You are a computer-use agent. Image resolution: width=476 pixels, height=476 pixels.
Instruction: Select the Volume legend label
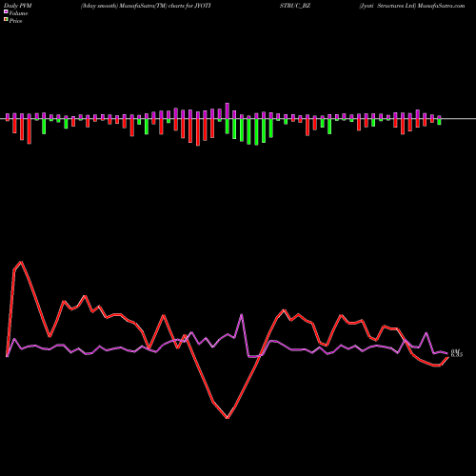[x=18, y=13]
